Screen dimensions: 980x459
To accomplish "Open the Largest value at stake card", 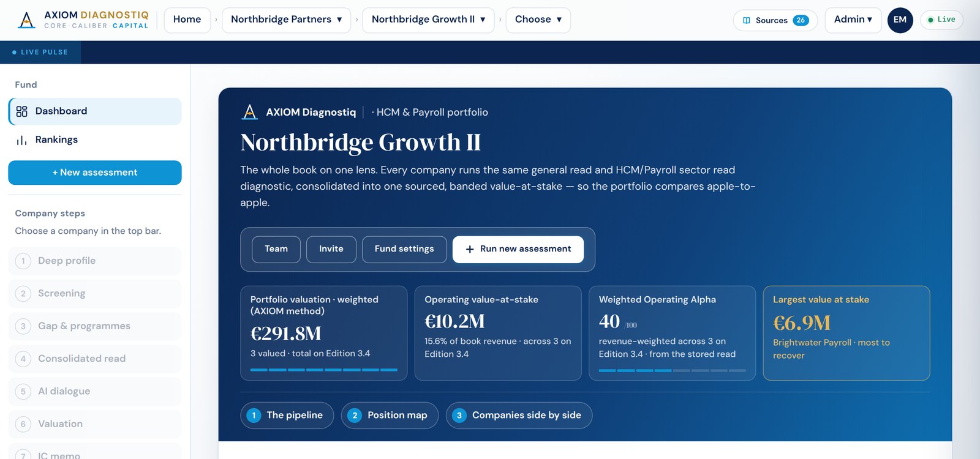I will click(846, 333).
